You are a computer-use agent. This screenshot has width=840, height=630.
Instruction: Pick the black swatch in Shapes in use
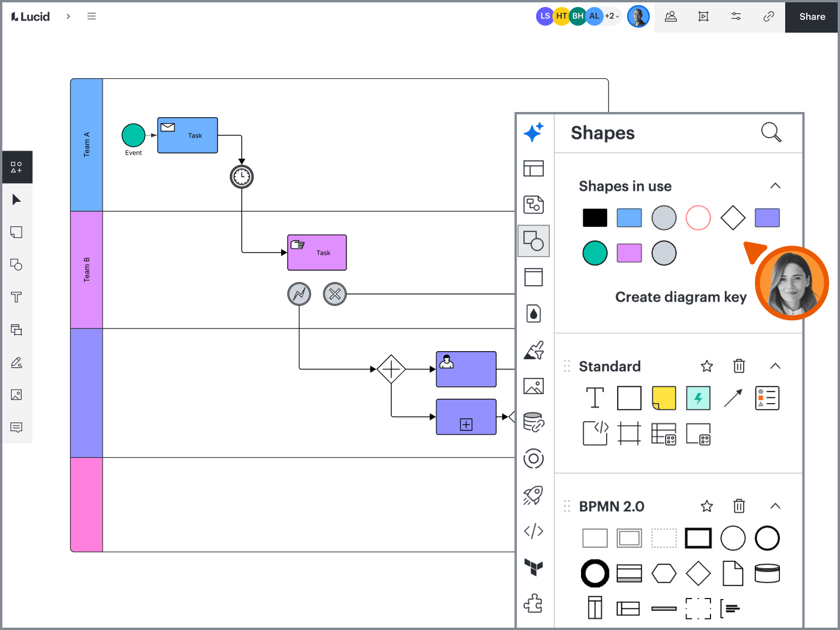pyautogui.click(x=595, y=218)
